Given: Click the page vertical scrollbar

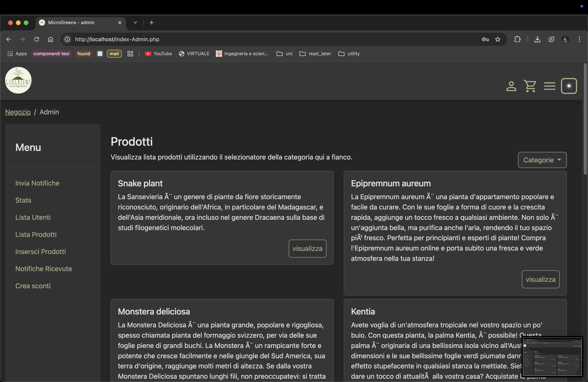Looking at the screenshot, I should (x=585, y=119).
